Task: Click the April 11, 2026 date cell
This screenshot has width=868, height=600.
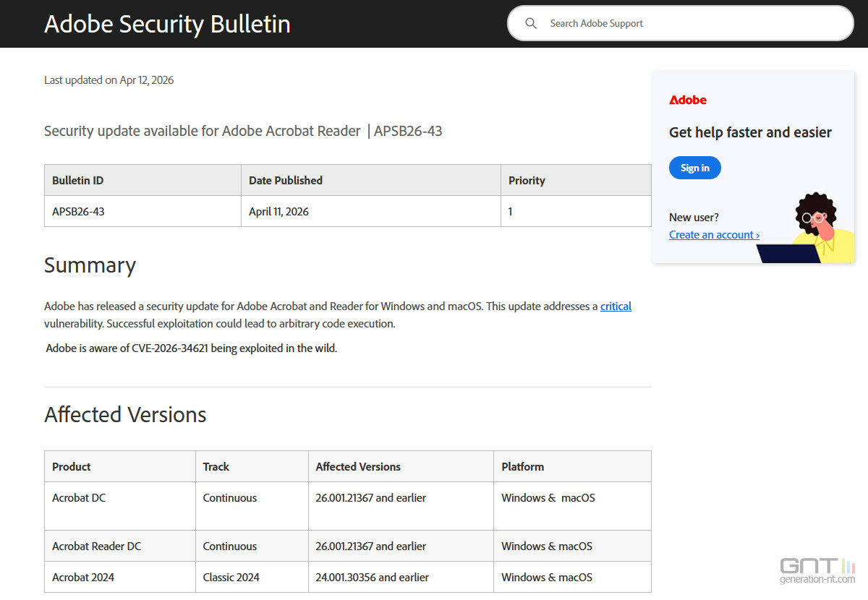Action: (x=278, y=212)
